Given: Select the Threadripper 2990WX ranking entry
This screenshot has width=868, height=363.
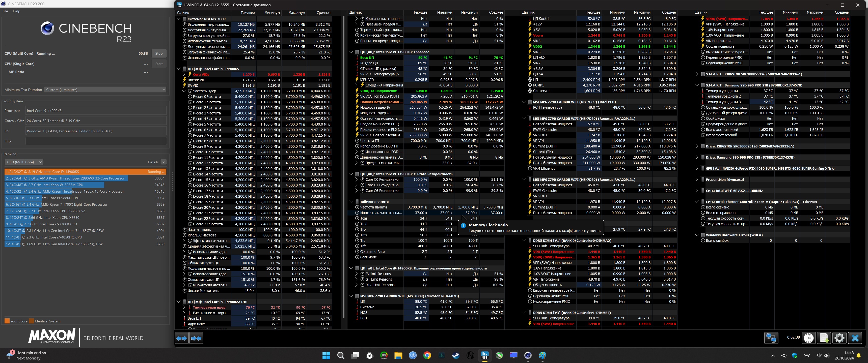Looking at the screenshot, I should (x=67, y=178).
